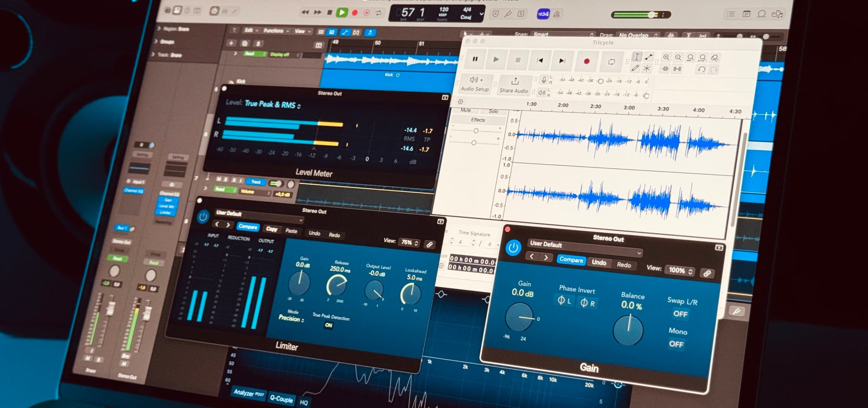
Task: Open the Functions menu above the track area
Action: [x=274, y=31]
